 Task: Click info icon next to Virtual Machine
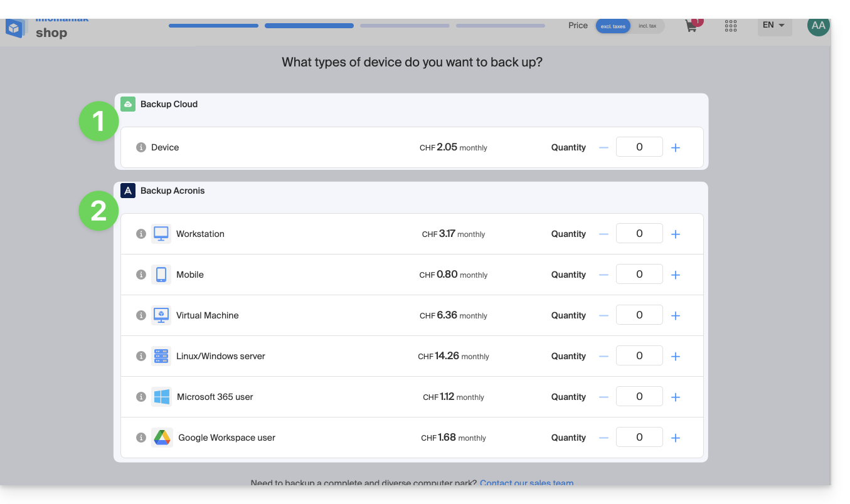click(x=141, y=315)
